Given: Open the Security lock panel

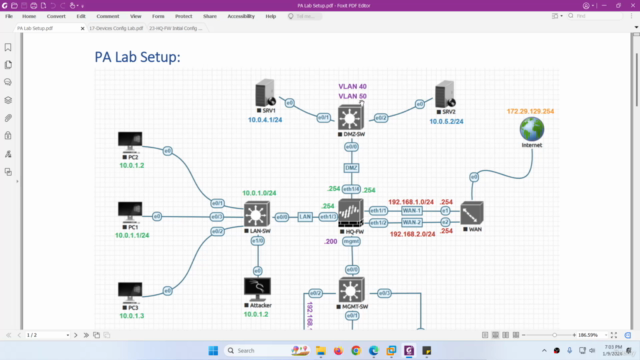Looking at the screenshot, I should click(8, 136).
